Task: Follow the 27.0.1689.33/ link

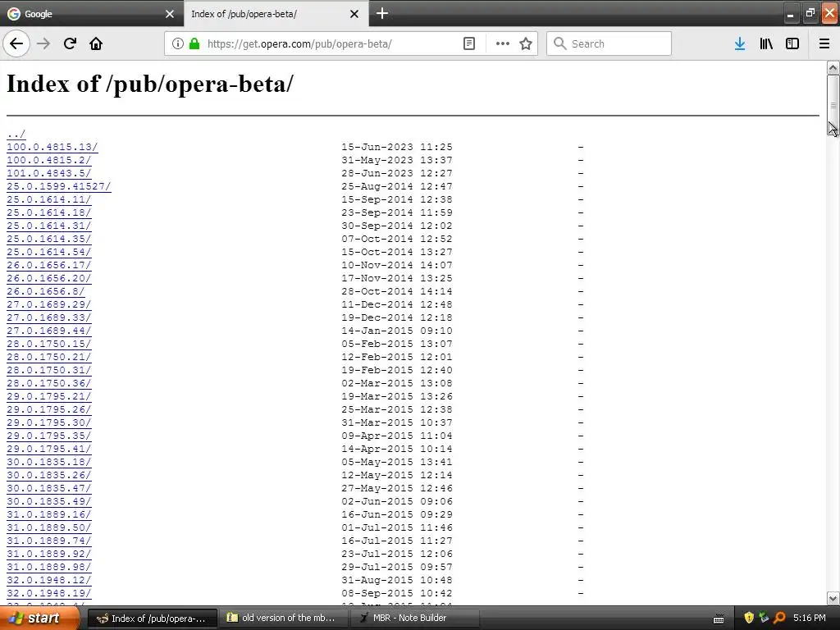Action: pos(48,317)
